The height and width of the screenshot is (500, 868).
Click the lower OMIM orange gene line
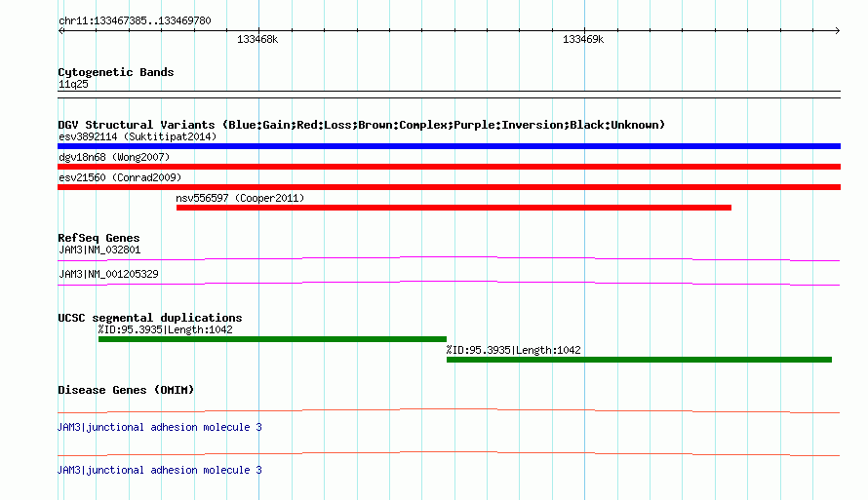[x=449, y=453]
